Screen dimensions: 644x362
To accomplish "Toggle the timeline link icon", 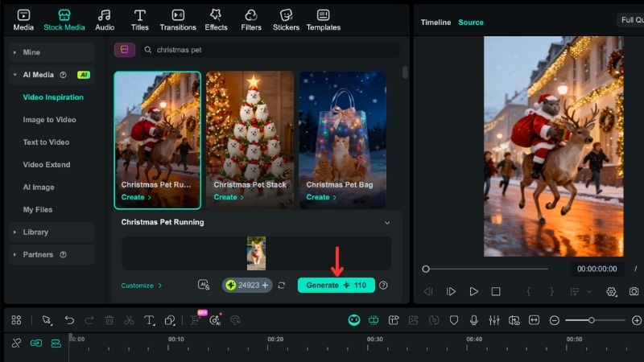I will coord(36,343).
